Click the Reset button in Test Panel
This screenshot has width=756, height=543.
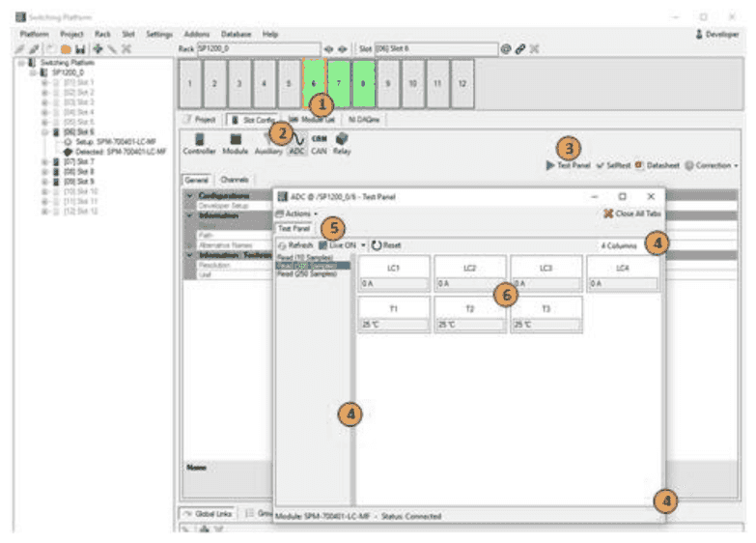[x=386, y=245]
